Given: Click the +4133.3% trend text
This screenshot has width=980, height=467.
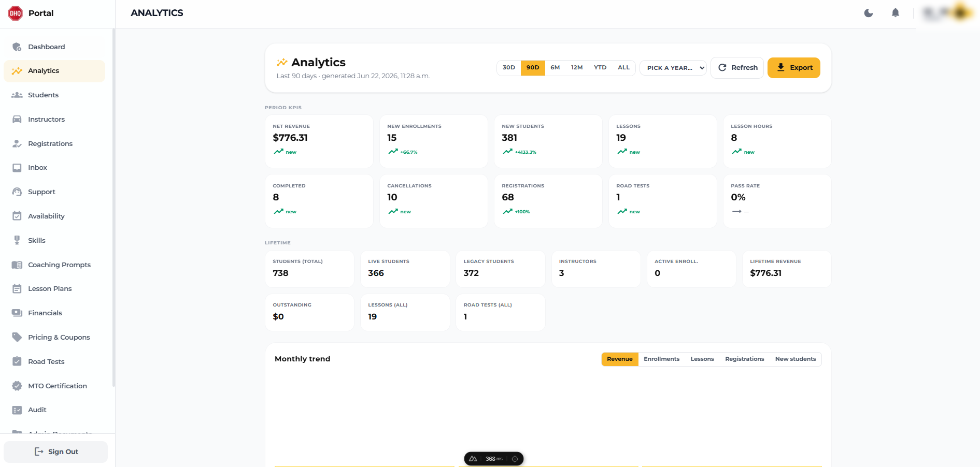Looking at the screenshot, I should point(525,152).
